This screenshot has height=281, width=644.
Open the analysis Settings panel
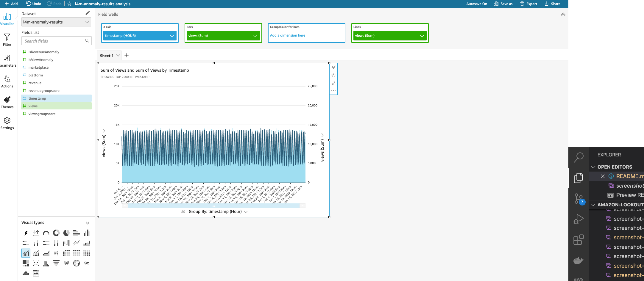point(7,123)
